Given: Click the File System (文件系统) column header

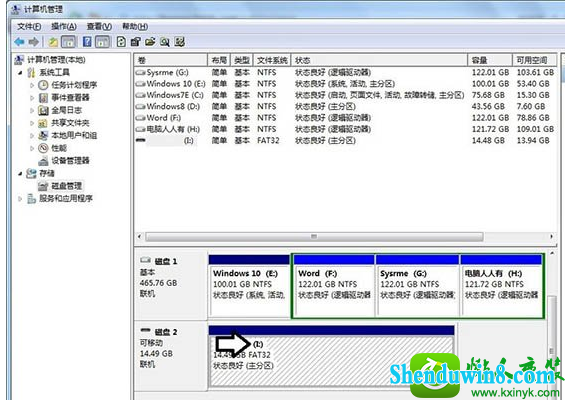Looking at the screenshot, I should 272,60.
